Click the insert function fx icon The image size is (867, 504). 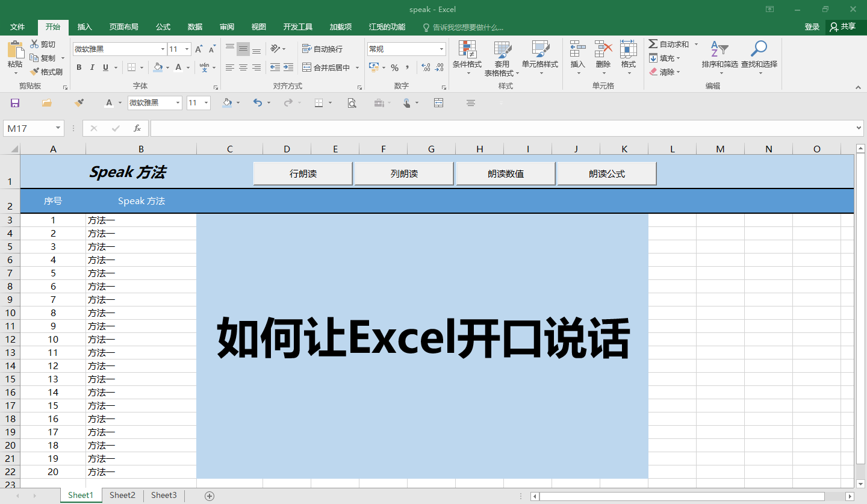pos(137,128)
